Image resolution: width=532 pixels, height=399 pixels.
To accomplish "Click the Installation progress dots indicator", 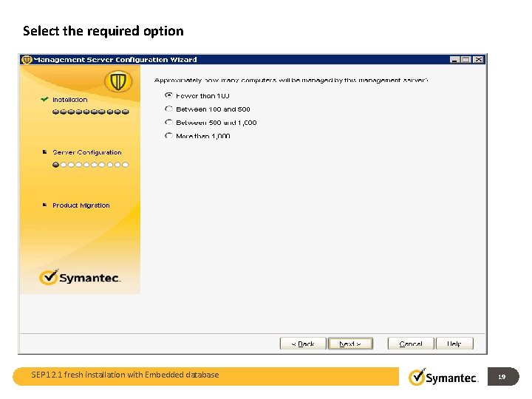I will click(x=91, y=112).
